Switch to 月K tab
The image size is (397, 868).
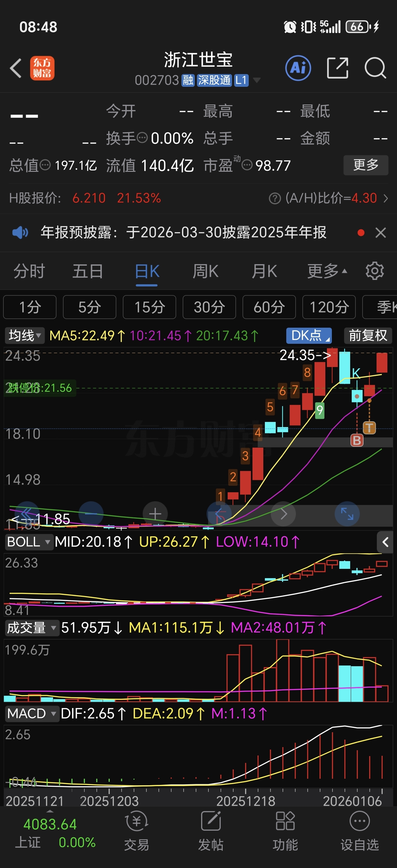[x=264, y=271]
